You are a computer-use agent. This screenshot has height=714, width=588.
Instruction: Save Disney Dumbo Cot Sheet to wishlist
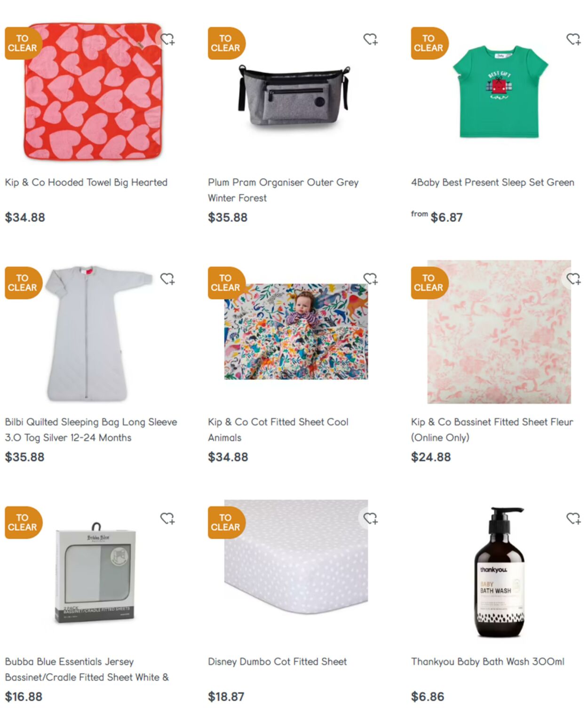pos(371,519)
